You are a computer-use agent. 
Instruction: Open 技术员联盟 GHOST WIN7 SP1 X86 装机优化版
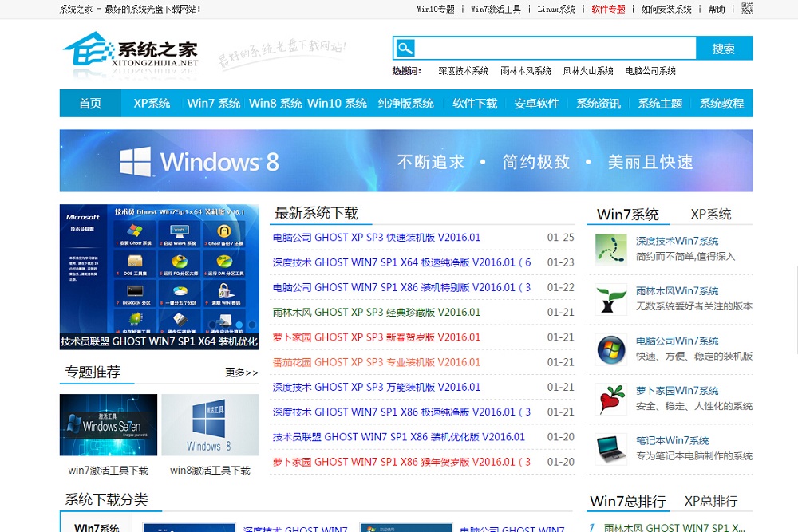coord(398,437)
